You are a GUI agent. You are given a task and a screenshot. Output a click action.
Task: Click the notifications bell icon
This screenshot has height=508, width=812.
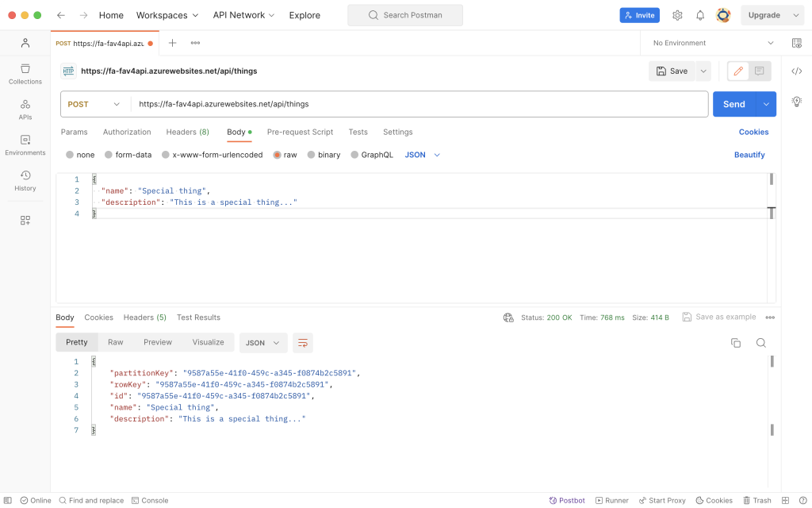[x=700, y=15]
